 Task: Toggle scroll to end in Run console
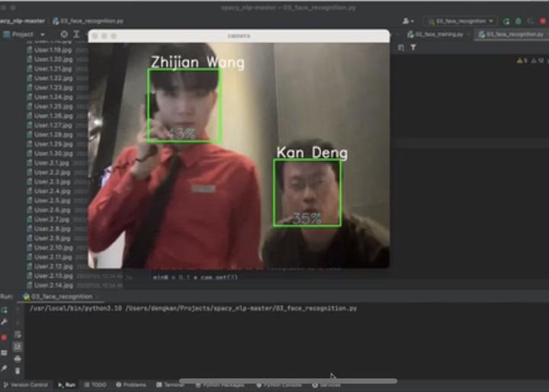pos(18,347)
